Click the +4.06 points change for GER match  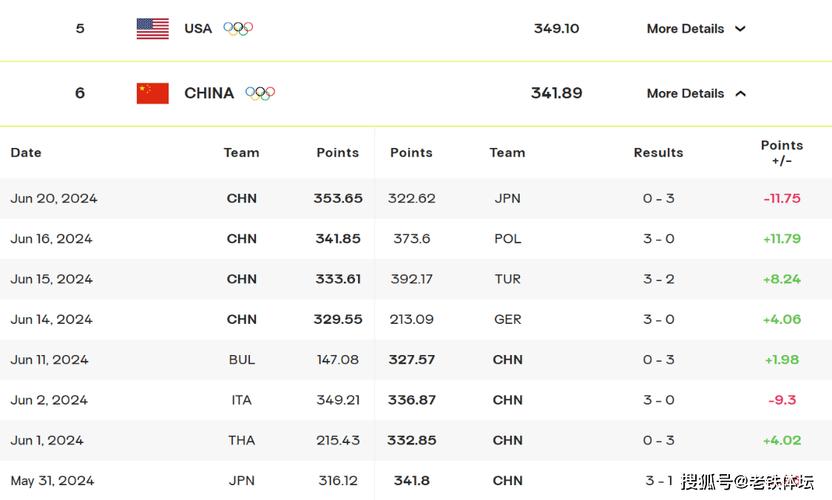782,320
